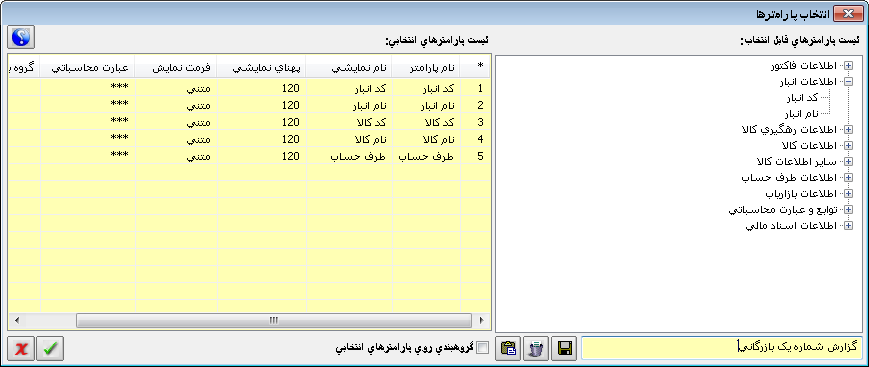Confirm with the green checkmark button
The image size is (869, 367).
coord(50,348)
